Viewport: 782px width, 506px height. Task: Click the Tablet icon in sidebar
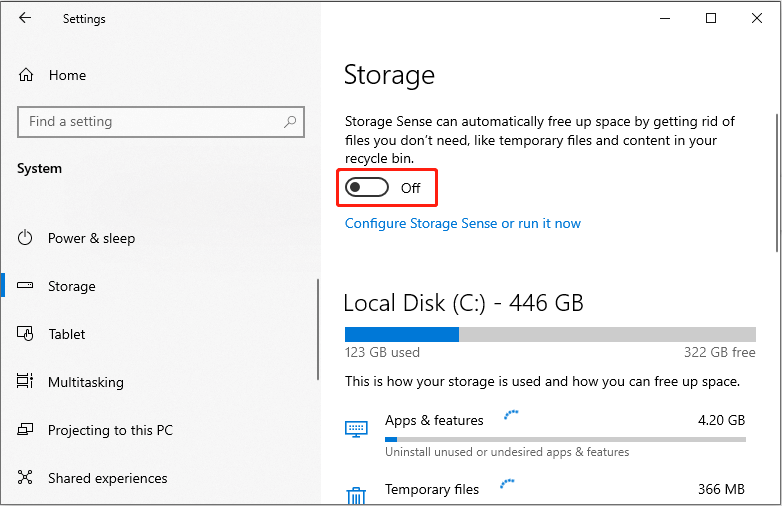(x=26, y=334)
